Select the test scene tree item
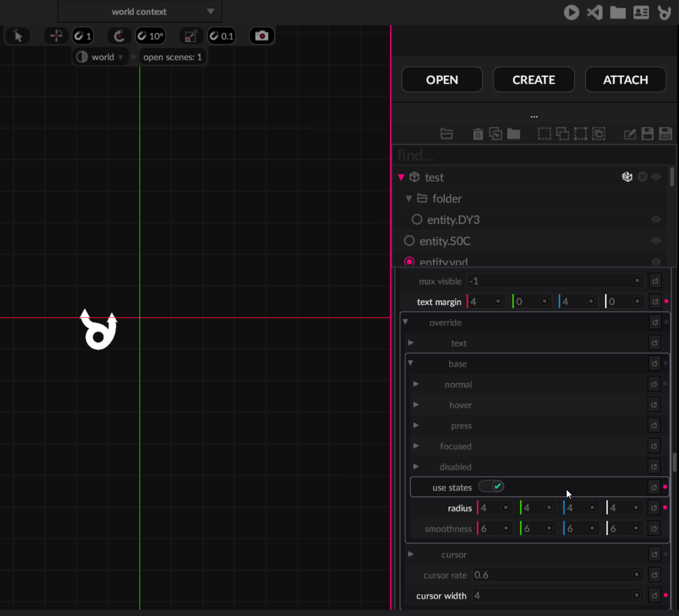The height and width of the screenshot is (616, 679). pyautogui.click(x=434, y=177)
